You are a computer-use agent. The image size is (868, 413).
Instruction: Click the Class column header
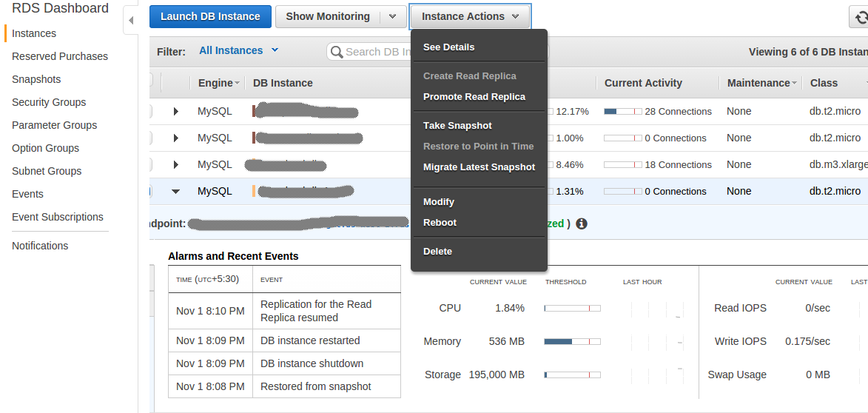(x=824, y=83)
